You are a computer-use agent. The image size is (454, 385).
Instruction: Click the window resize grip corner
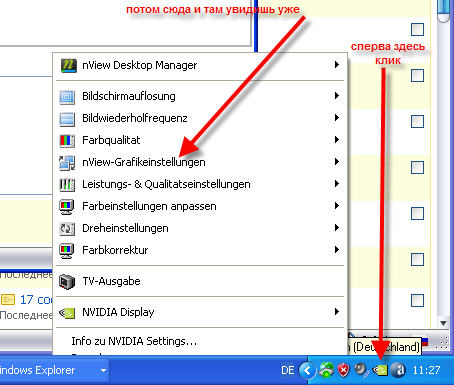(x=443, y=344)
